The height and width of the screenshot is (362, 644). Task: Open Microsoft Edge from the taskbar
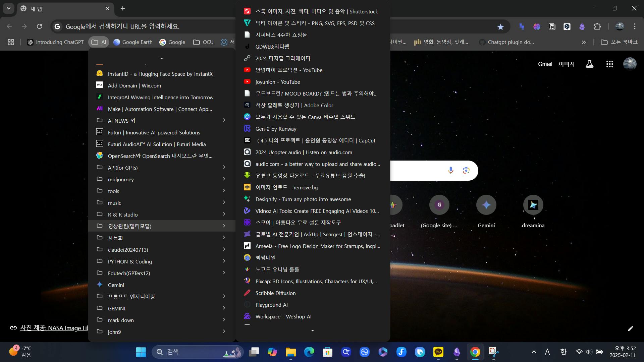pos(309,352)
